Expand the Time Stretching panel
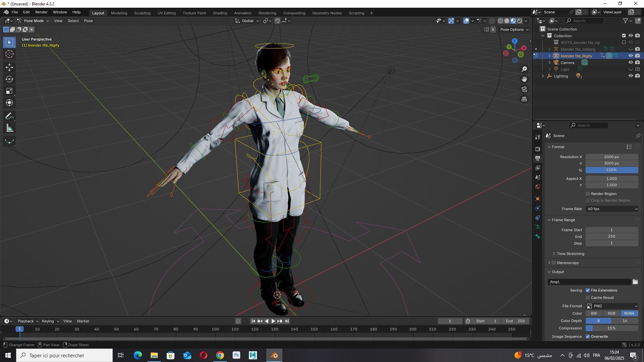 (570, 254)
